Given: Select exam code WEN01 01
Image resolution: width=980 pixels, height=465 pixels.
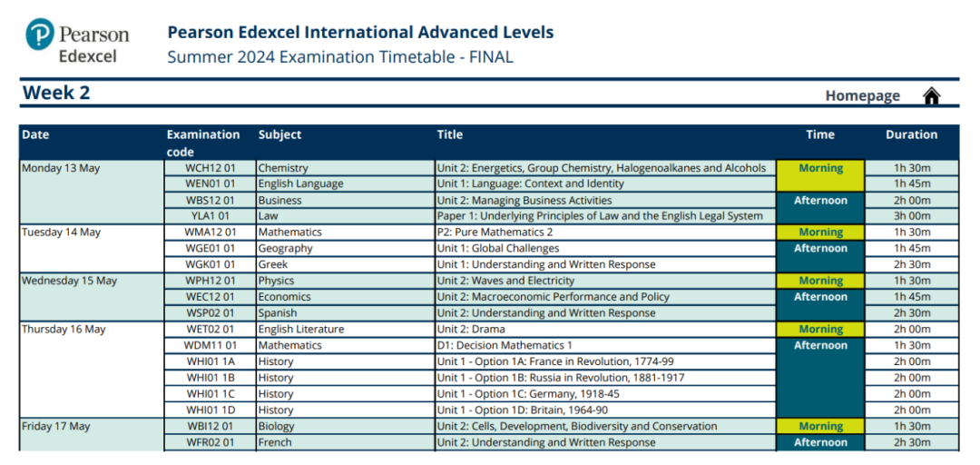Looking at the screenshot, I should [x=210, y=184].
